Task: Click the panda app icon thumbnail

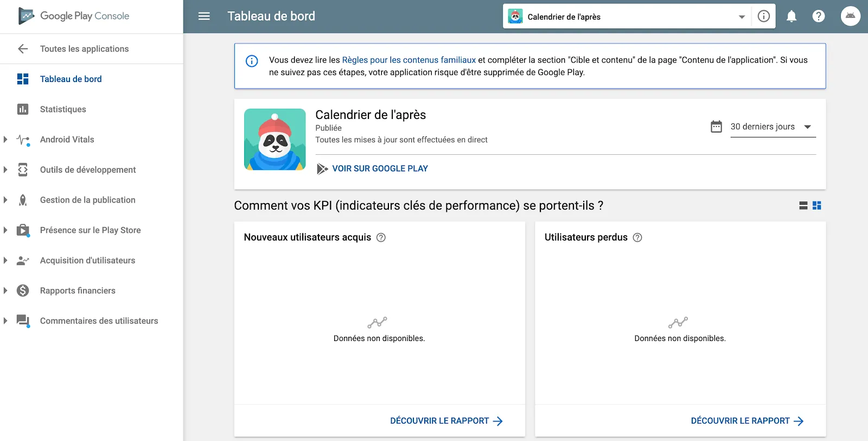Action: (x=275, y=140)
